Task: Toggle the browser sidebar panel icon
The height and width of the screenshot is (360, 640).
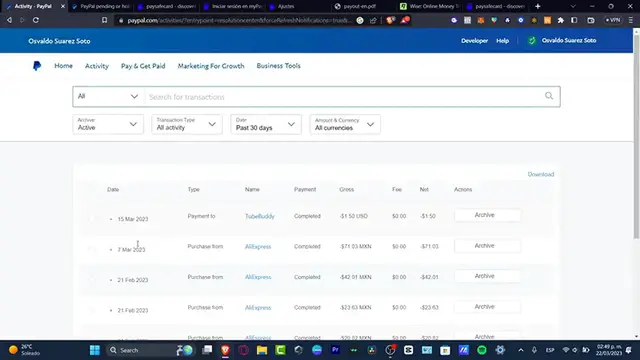Action: (574, 20)
